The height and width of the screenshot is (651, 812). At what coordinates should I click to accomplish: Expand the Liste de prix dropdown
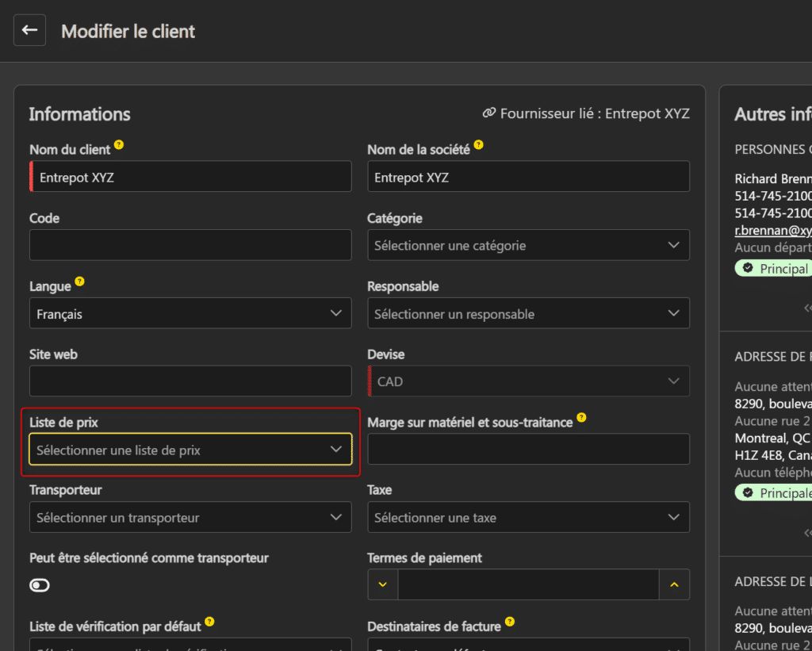click(x=190, y=450)
